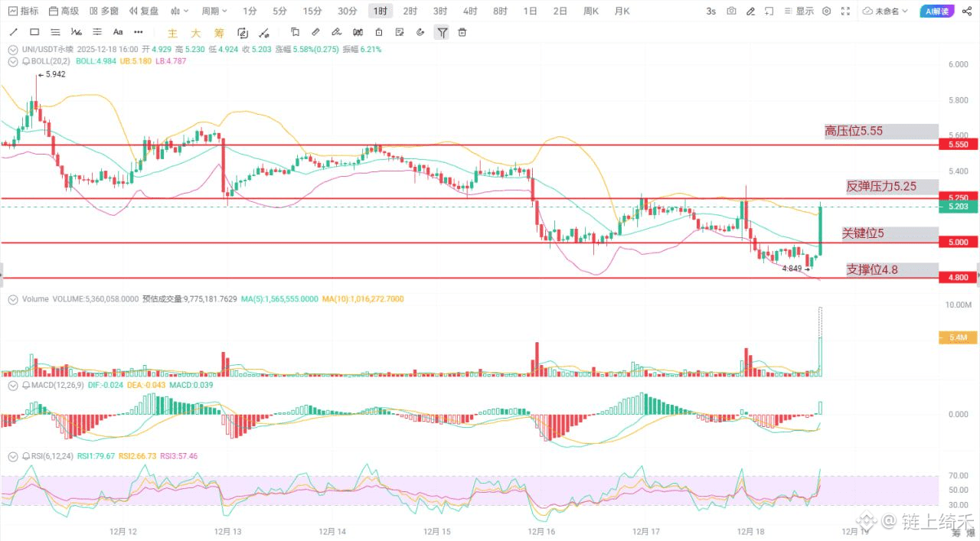Open chart settings hexagon gear icon
Screen dimensions: 980x541
(827, 11)
